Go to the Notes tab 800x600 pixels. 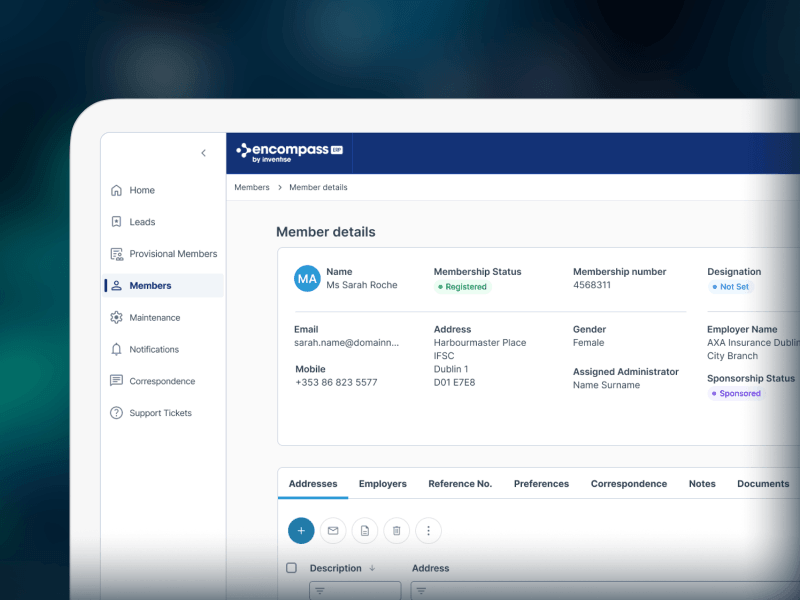coord(702,484)
